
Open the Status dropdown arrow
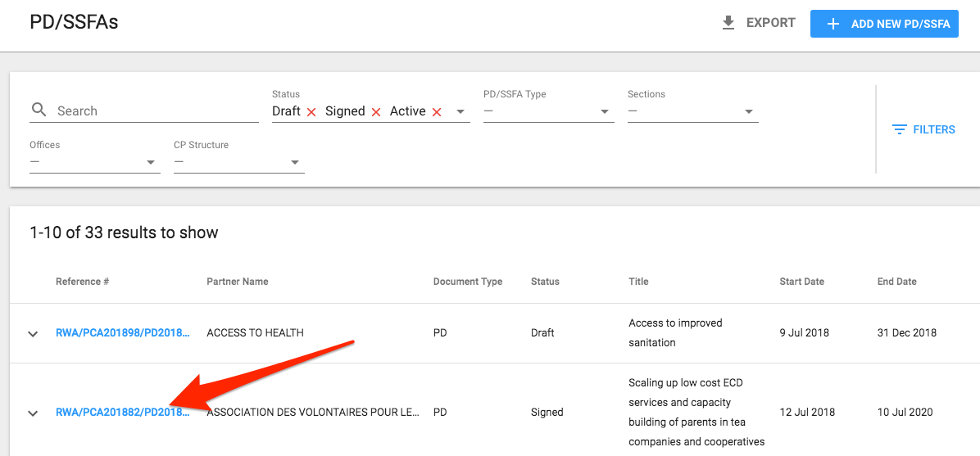461,112
